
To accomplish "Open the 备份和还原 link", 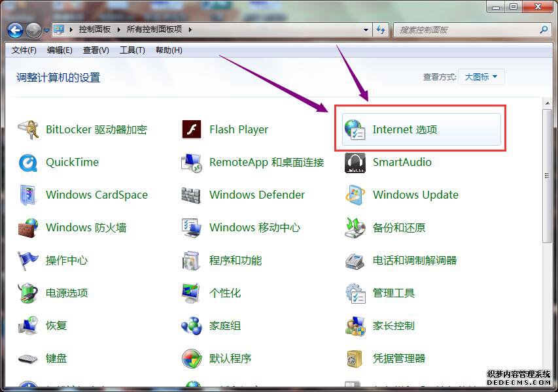I will point(399,228).
